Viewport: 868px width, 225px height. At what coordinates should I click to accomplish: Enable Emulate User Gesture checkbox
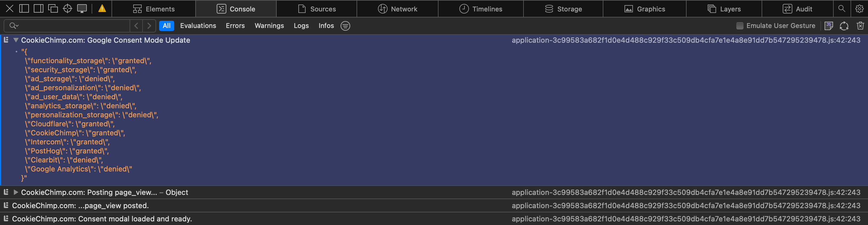[740, 26]
